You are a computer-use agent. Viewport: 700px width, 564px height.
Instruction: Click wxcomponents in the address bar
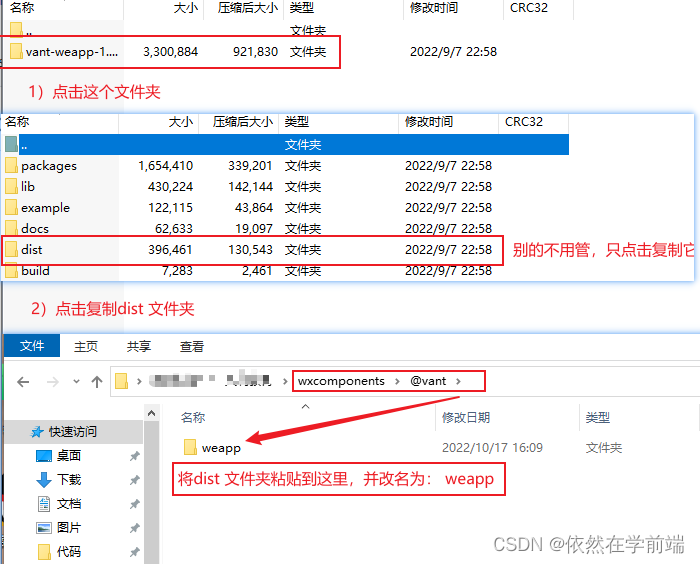(341, 381)
